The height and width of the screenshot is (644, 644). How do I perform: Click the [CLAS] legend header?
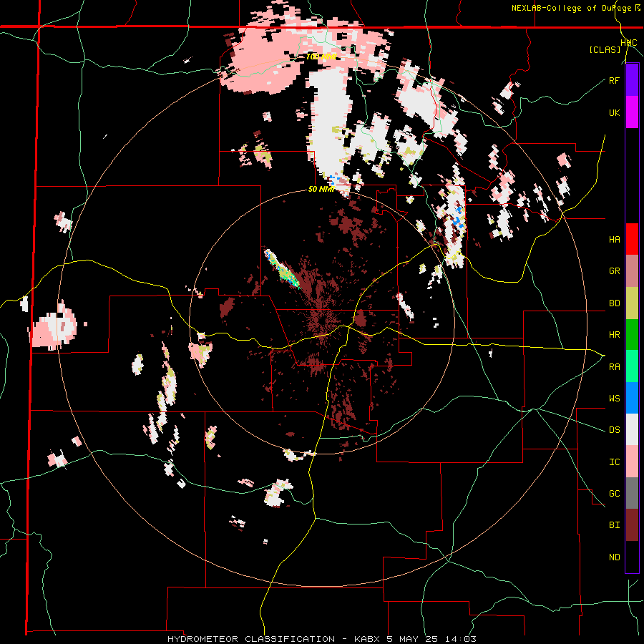[605, 49]
